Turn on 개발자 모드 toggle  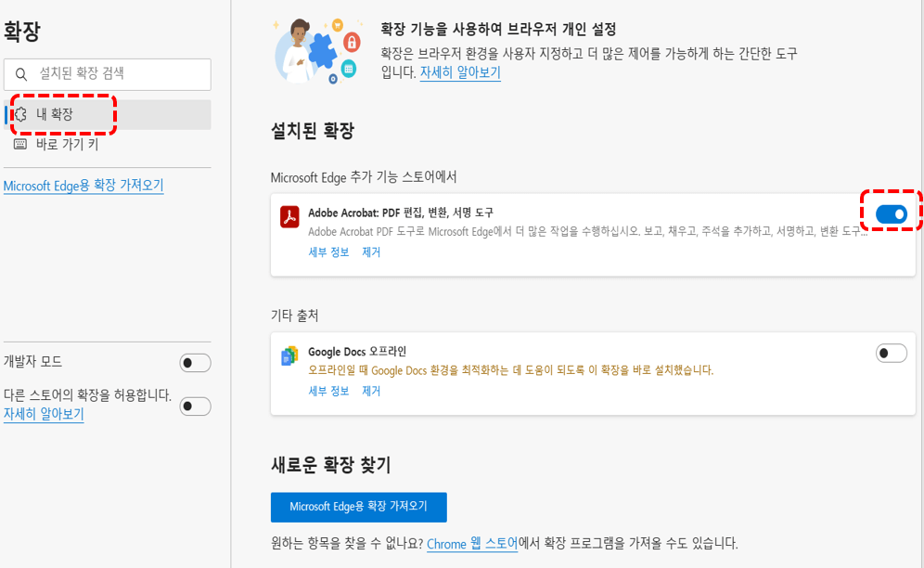coord(195,363)
